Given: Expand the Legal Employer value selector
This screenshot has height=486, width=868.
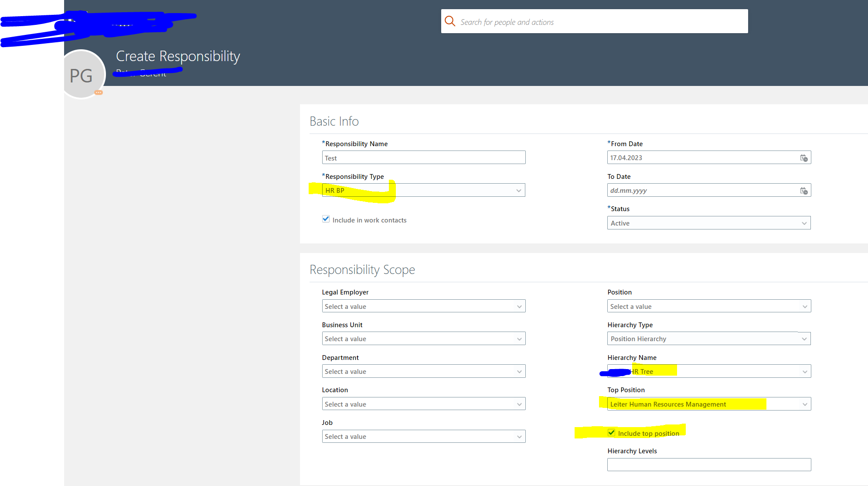Looking at the screenshot, I should [x=519, y=306].
